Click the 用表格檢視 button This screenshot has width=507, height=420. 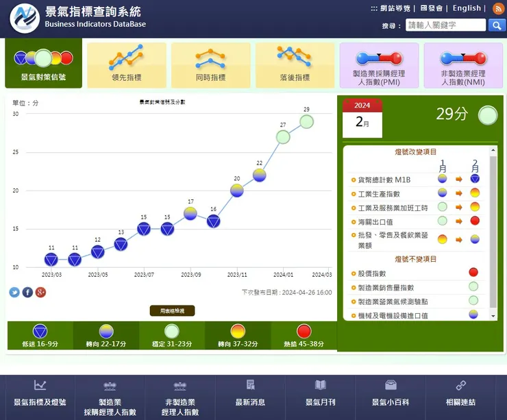point(173,310)
